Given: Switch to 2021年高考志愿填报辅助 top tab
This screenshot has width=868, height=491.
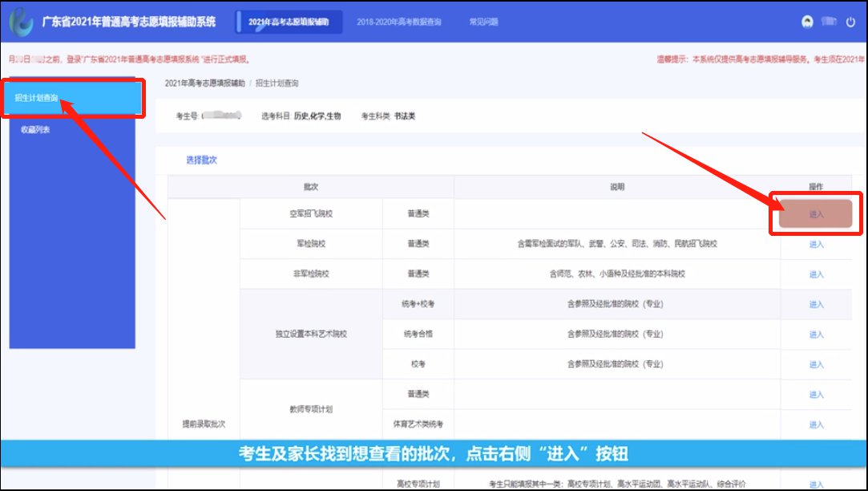Looking at the screenshot, I should [289, 22].
